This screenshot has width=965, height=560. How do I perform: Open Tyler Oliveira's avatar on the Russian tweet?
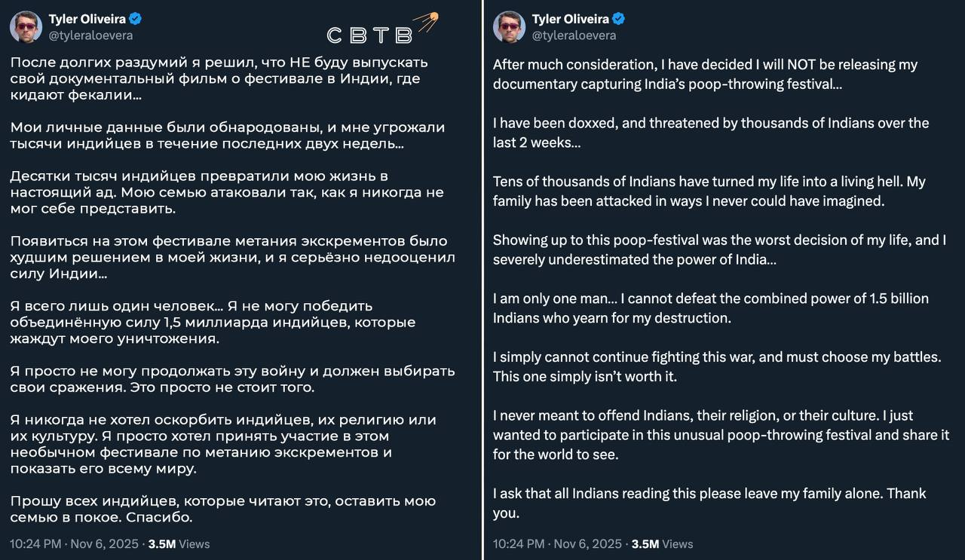click(x=26, y=27)
